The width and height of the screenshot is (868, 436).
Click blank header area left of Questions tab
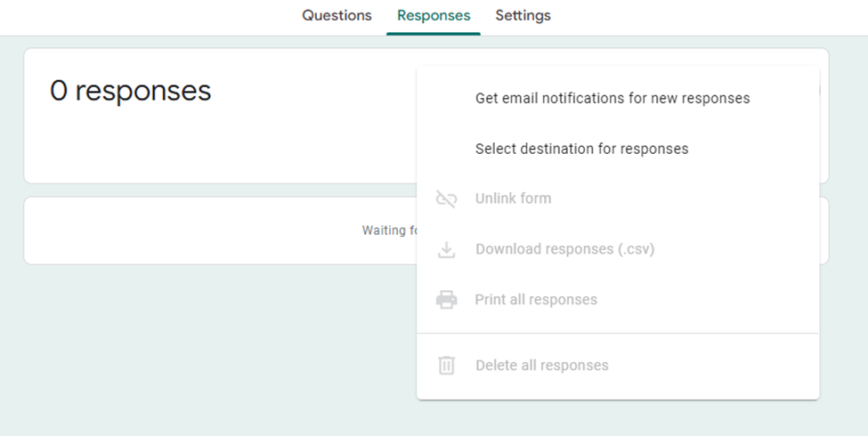(134, 16)
